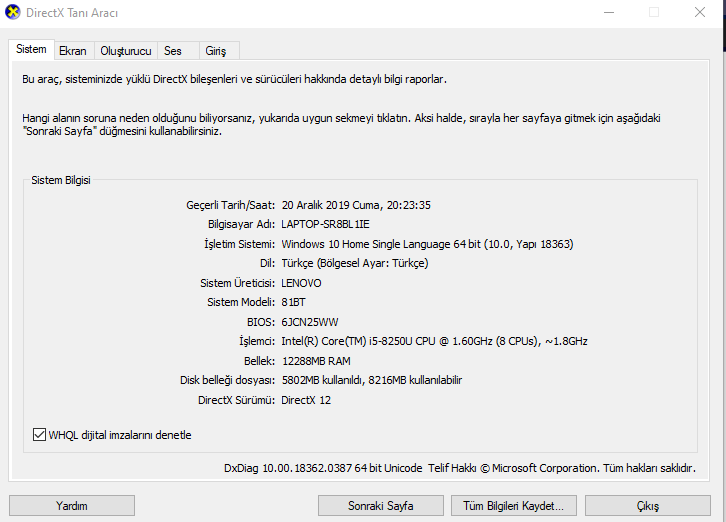The image size is (726, 522).
Task: Click the BIOS value 6JCN25WW
Action: tap(310, 322)
